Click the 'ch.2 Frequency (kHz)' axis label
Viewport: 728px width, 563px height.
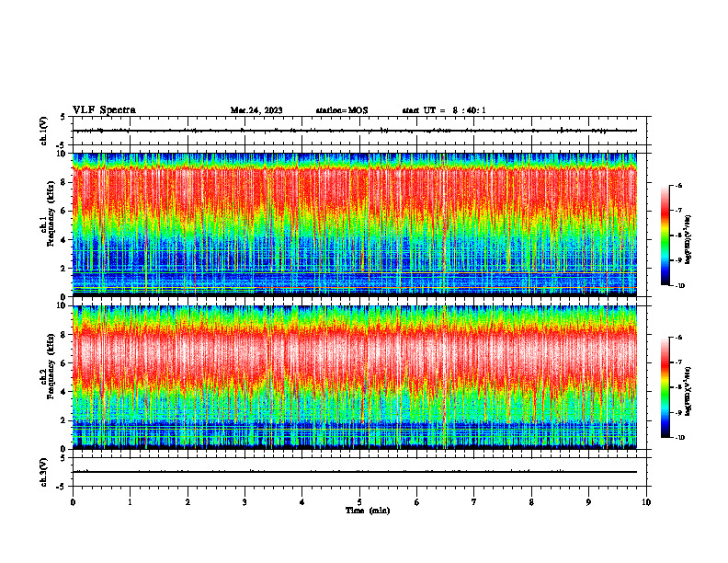pos(48,366)
